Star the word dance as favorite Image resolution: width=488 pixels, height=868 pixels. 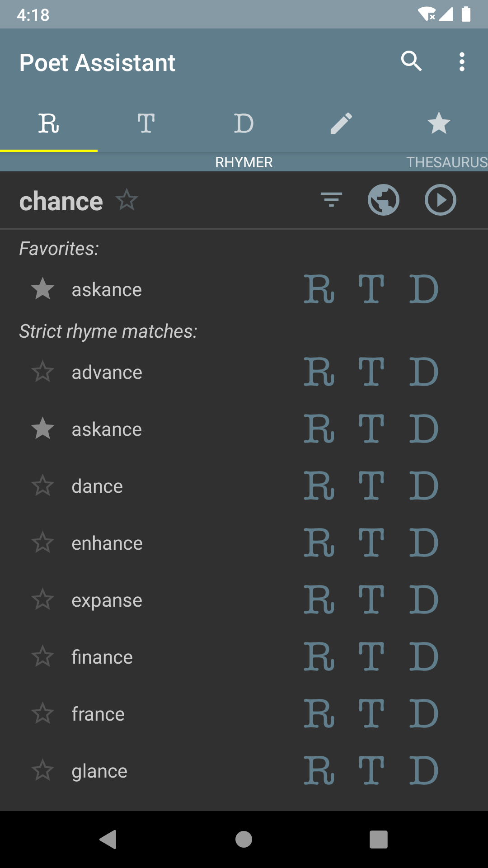coord(43,486)
